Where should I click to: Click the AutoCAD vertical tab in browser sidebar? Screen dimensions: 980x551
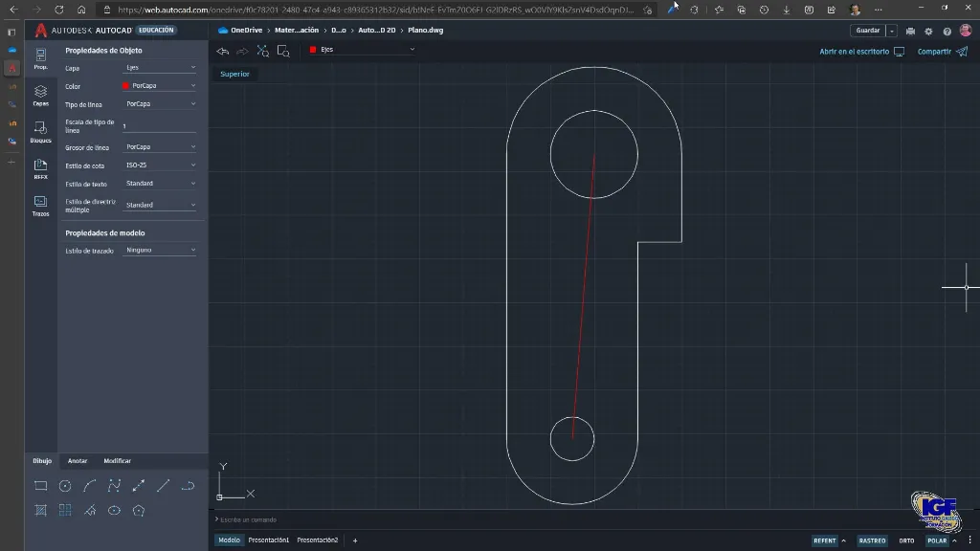11,68
